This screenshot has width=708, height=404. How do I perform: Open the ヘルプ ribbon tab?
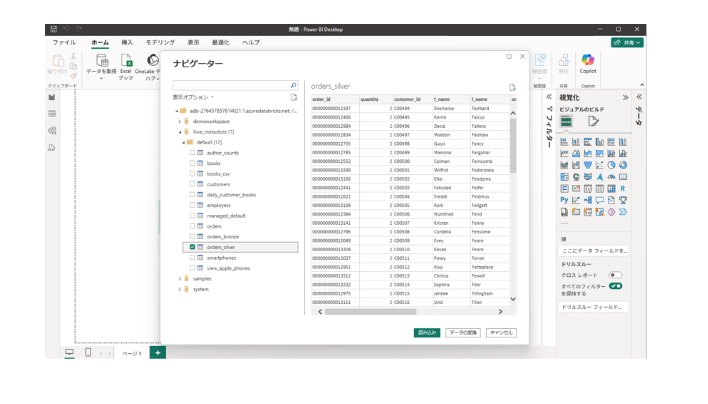[x=251, y=42]
